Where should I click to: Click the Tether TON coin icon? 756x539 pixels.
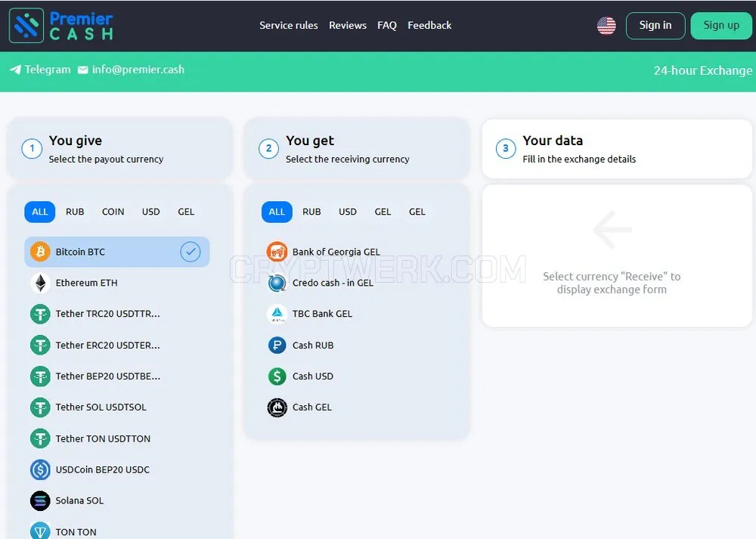pyautogui.click(x=40, y=438)
